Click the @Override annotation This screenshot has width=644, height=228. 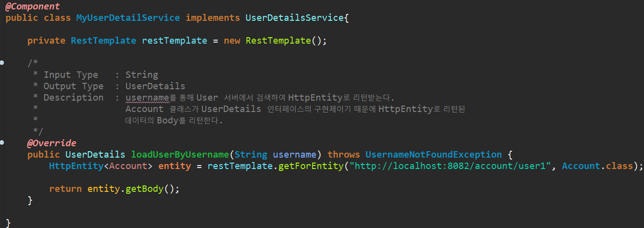(52, 143)
